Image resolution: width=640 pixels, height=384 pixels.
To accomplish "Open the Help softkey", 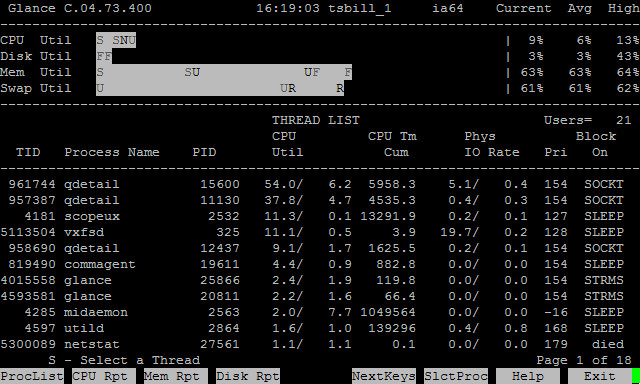I will 528,376.
